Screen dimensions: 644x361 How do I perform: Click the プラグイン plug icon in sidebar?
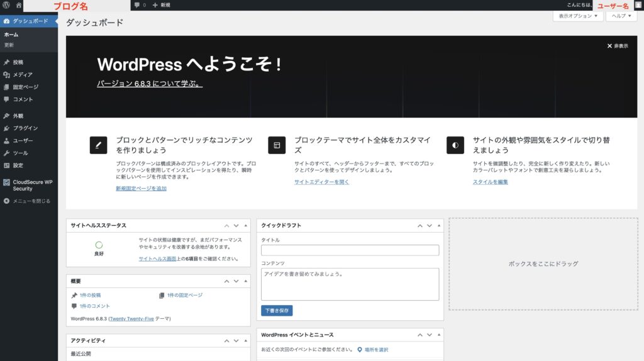click(x=6, y=128)
